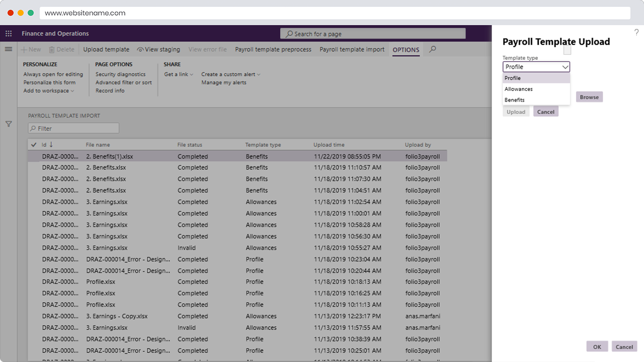Viewport: 644px width, 362px height.
Task: Click the OK button
Action: tap(597, 346)
